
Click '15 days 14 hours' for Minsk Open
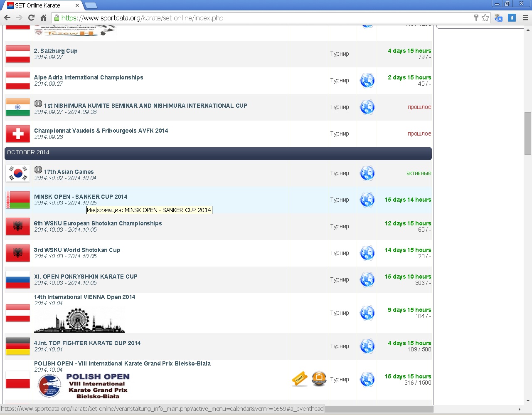tap(408, 200)
